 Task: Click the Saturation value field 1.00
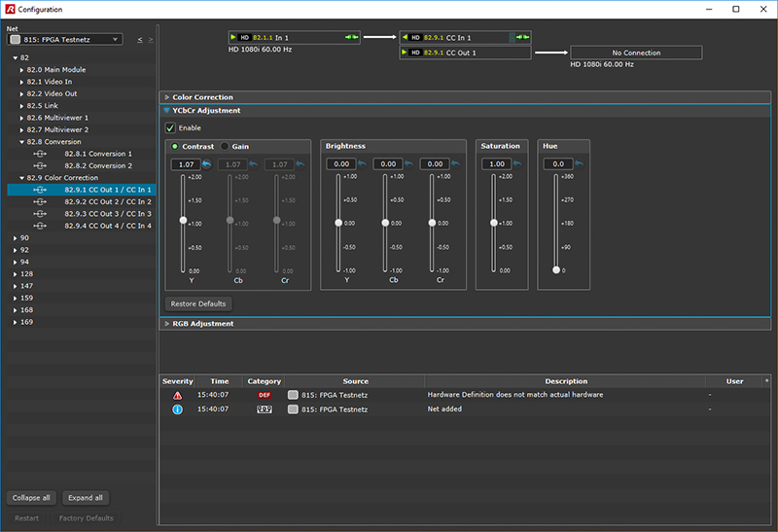click(497, 163)
